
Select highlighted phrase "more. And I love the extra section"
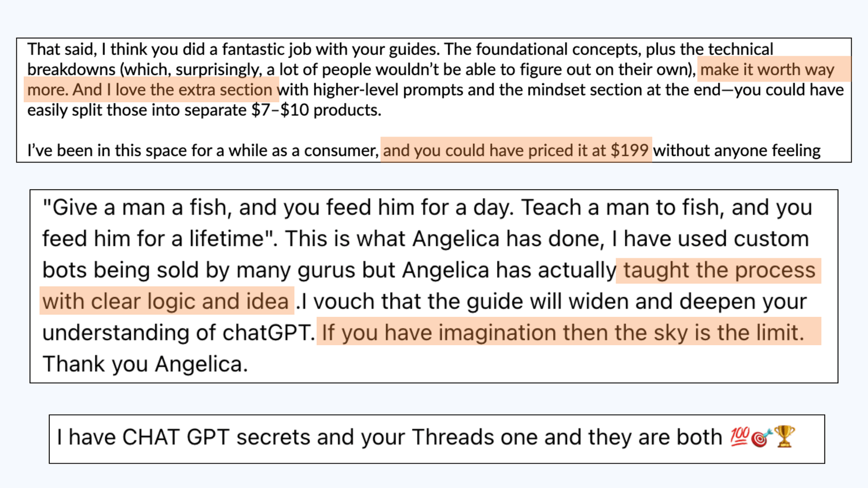(149, 90)
